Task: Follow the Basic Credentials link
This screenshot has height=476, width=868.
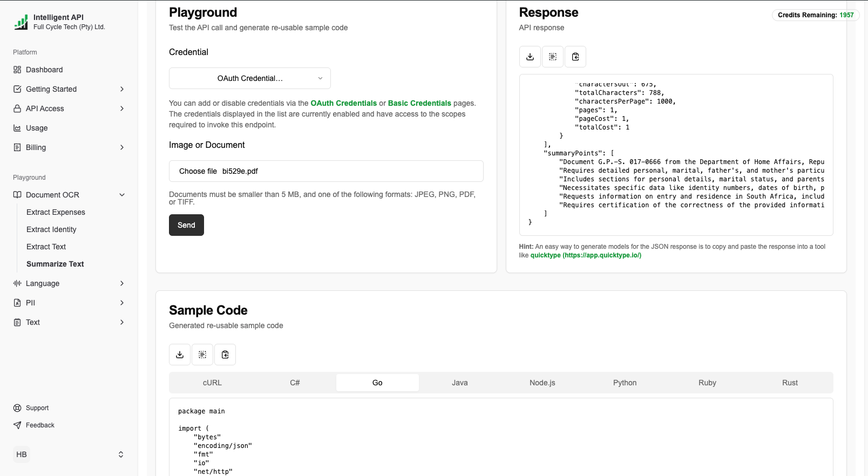Action: point(419,103)
